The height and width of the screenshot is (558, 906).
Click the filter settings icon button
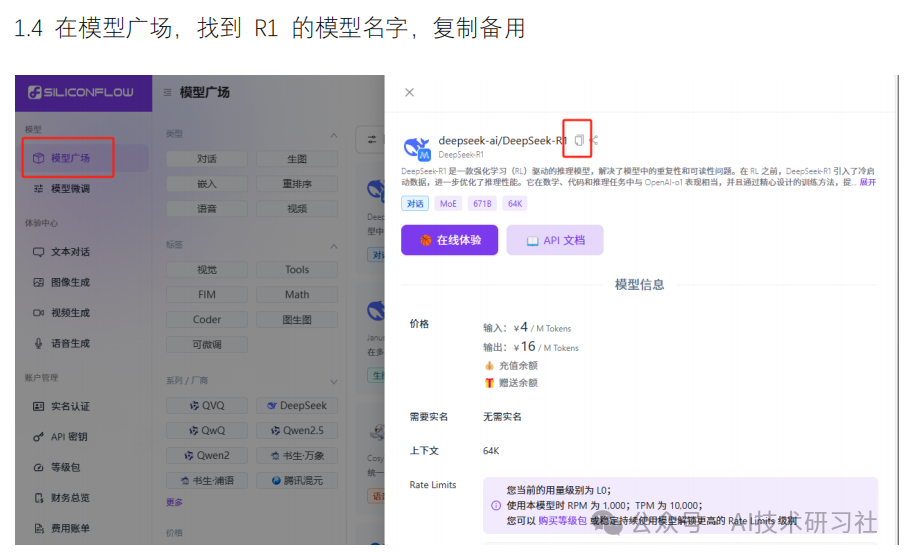pos(371,139)
